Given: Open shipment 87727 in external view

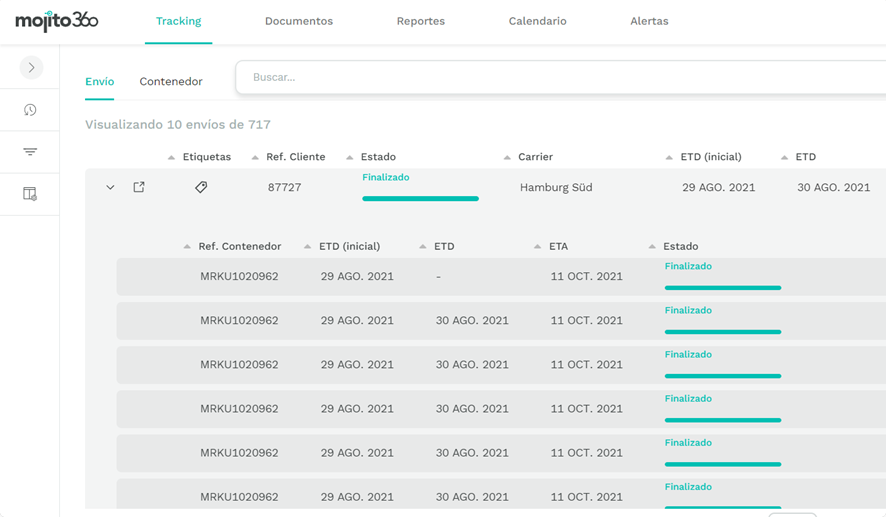Looking at the screenshot, I should click(139, 187).
